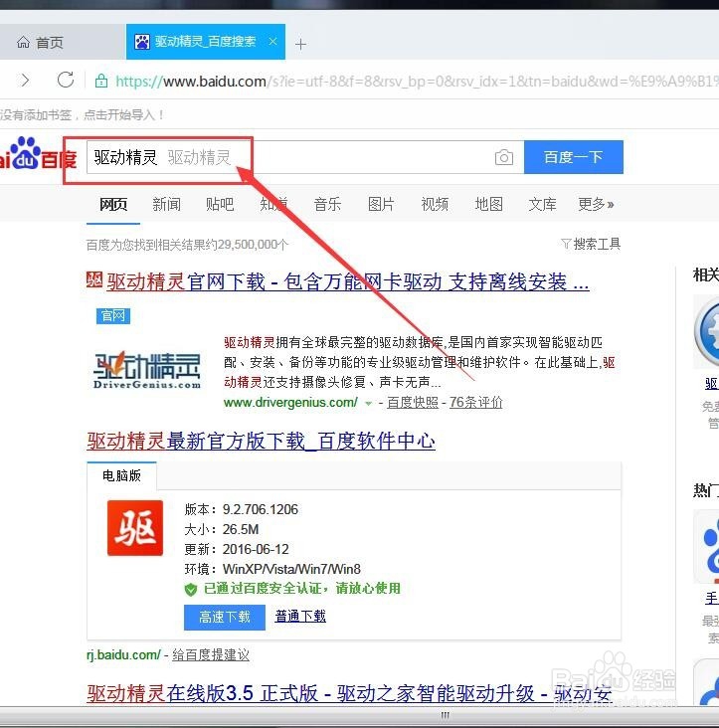Click the Baidu logo
The width and height of the screenshot is (719, 728).
coord(38,154)
